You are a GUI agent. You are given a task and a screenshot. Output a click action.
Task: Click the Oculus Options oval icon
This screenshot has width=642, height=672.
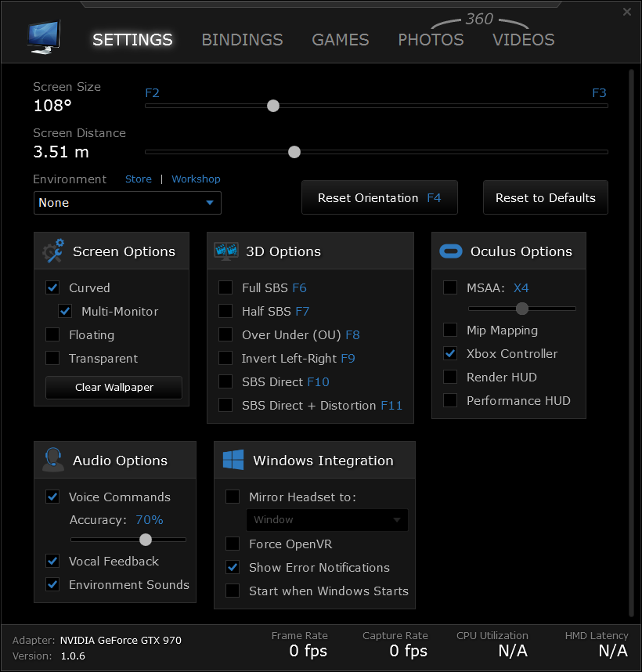click(450, 251)
